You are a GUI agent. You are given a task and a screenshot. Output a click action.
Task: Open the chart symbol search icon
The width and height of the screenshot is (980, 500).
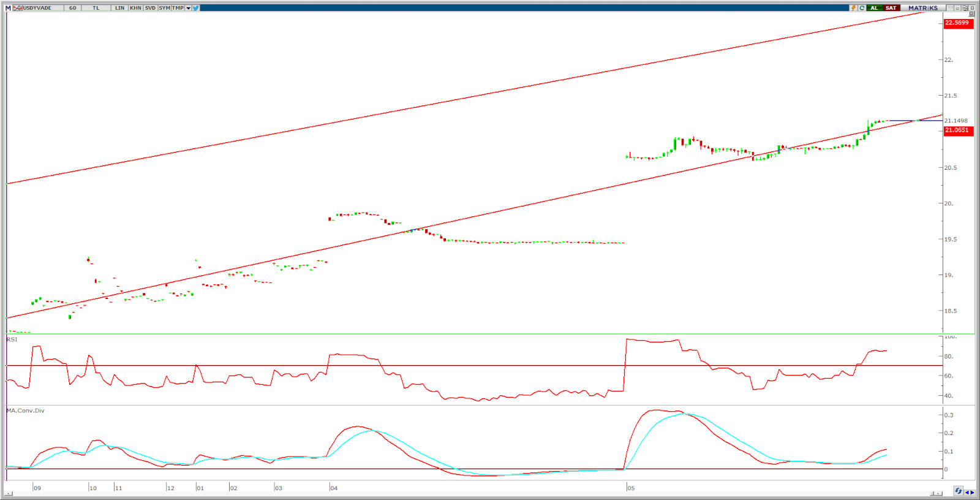click(x=17, y=8)
